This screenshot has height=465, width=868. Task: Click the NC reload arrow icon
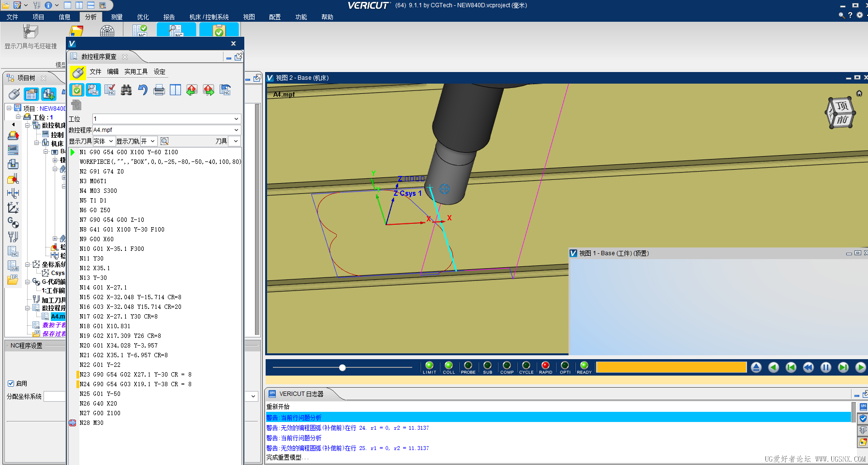pyautogui.click(x=225, y=90)
